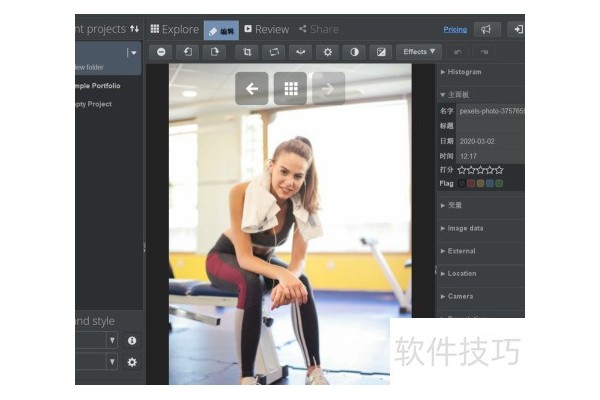600x400 pixels.
Task: Select the straighten/perspective tool
Action: 274,52
